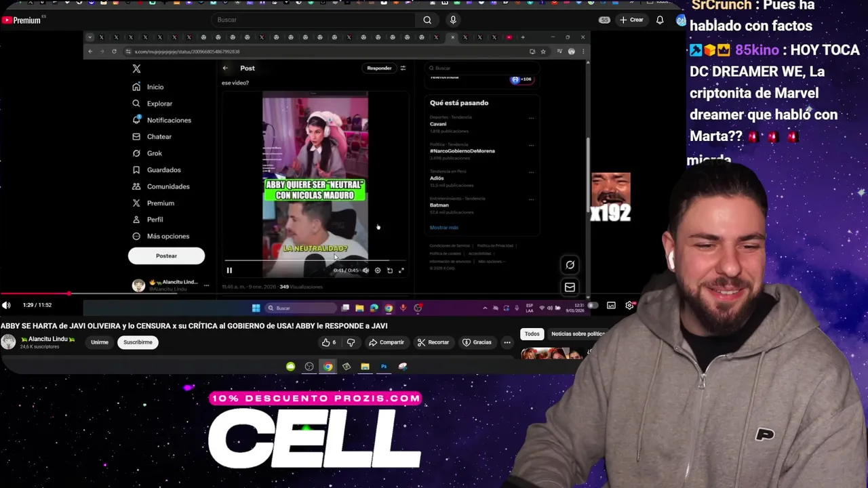The width and height of the screenshot is (868, 488).
Task: Open tab search dropdown in inner browser
Action: coord(90,37)
